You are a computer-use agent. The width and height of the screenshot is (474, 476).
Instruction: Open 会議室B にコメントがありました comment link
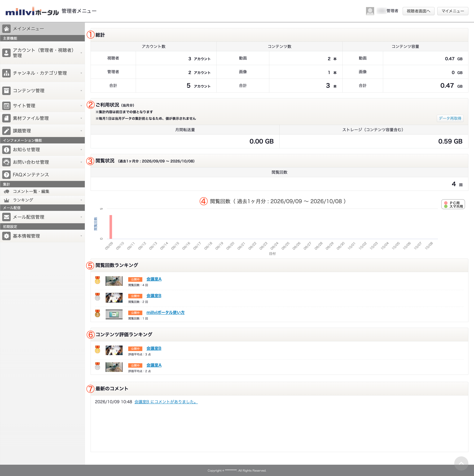166,402
